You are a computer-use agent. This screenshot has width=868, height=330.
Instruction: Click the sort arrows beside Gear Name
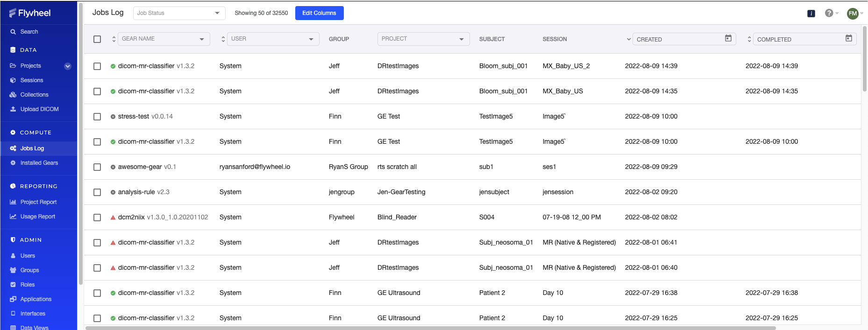(114, 39)
